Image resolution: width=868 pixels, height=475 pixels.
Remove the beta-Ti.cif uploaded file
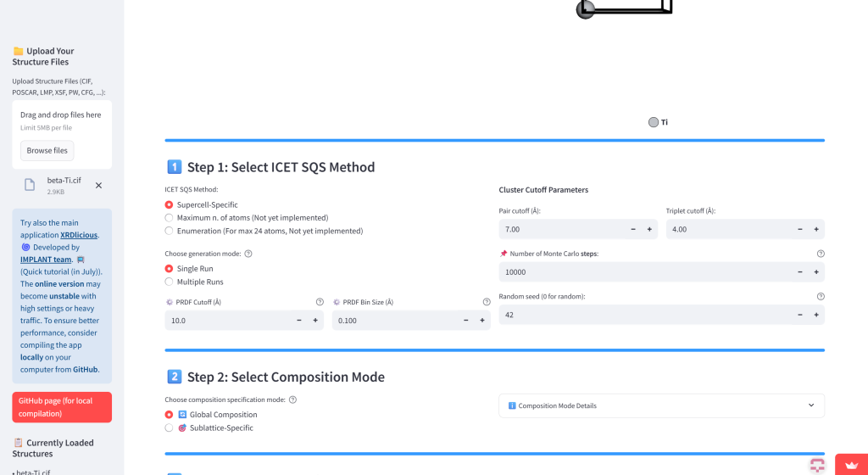point(98,186)
